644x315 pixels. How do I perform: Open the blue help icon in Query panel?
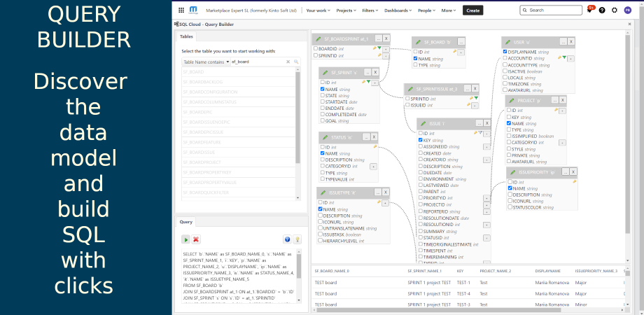[287, 239]
